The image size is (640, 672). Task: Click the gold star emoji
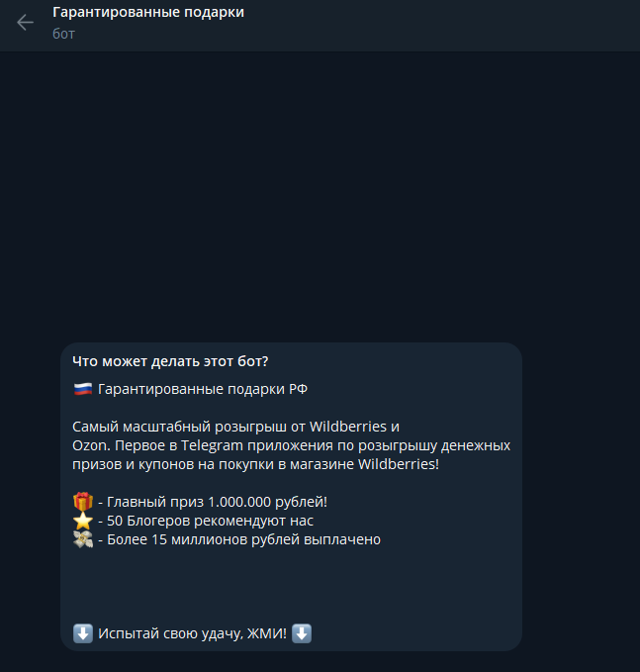pyautogui.click(x=83, y=521)
